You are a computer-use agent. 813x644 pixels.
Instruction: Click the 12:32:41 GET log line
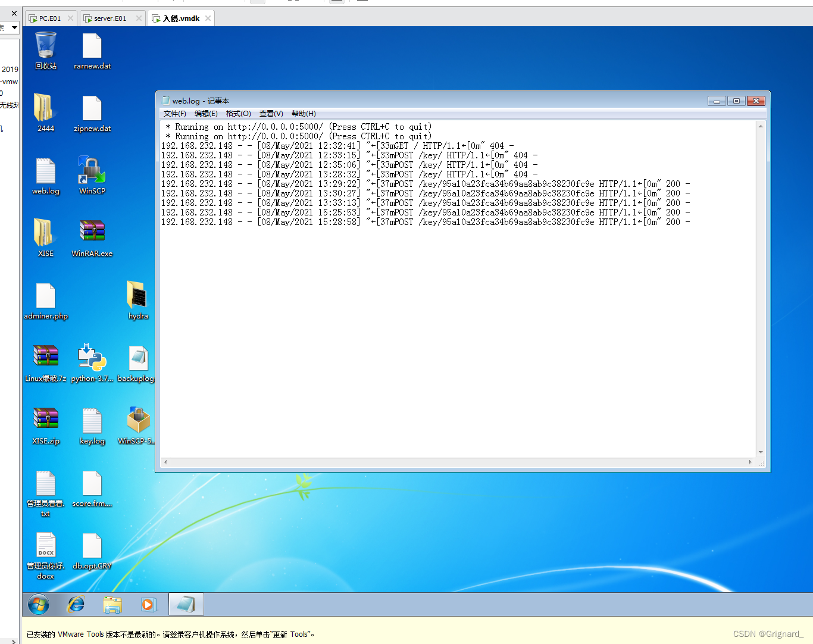point(337,146)
